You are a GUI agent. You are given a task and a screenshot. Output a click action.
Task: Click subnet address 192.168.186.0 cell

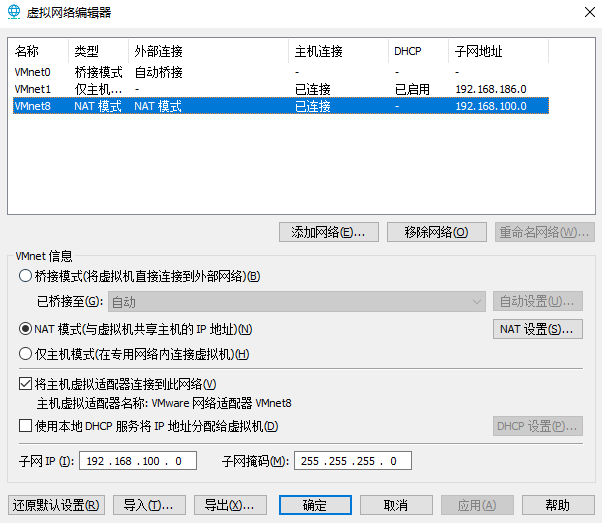(x=491, y=89)
